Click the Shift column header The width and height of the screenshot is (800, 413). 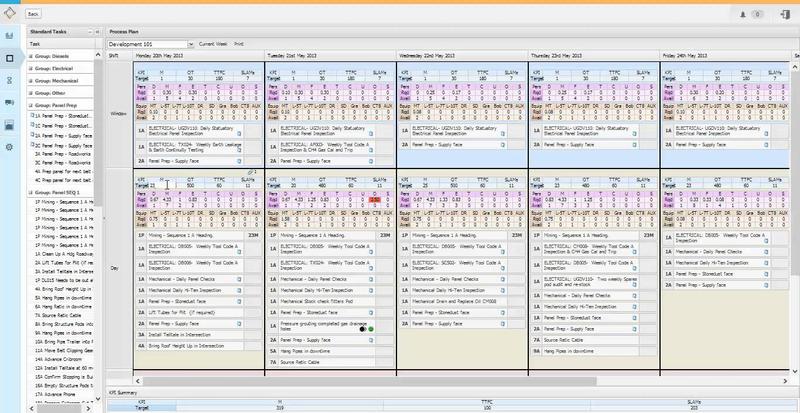click(119, 55)
